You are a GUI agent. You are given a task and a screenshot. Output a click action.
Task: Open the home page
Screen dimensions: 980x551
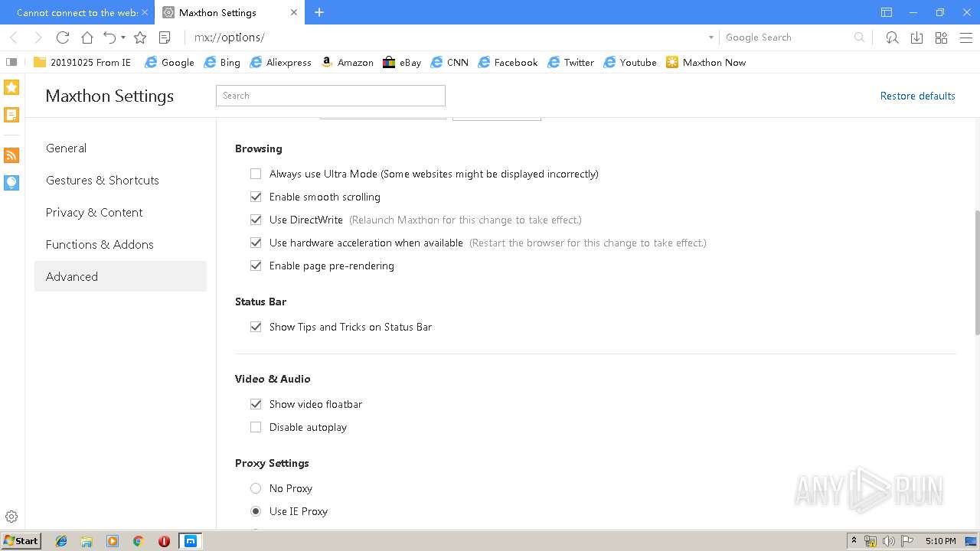(87, 37)
